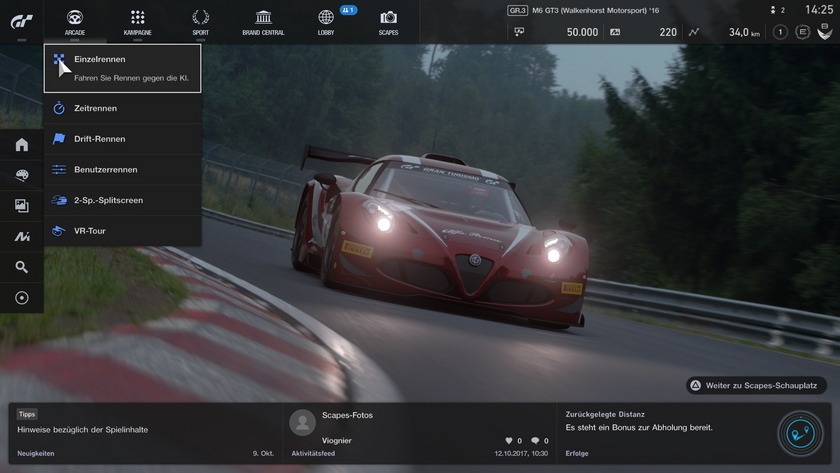This screenshot has width=840, height=473.
Task: Choose Zeitrennen in the Arcade menu
Action: 123,108
